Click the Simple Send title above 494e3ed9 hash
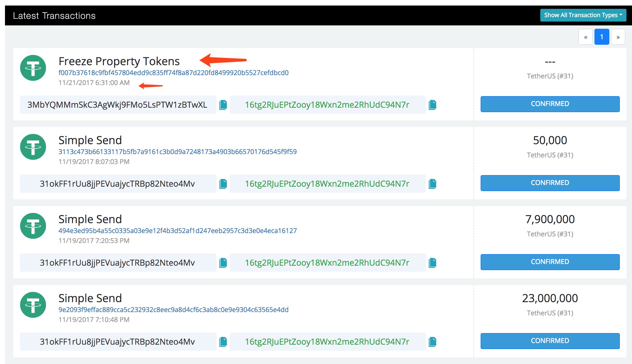The height and width of the screenshot is (364, 632). click(x=90, y=219)
